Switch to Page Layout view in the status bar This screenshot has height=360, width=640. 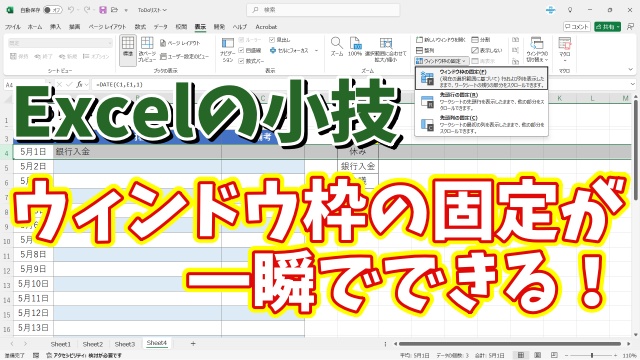click(538, 356)
